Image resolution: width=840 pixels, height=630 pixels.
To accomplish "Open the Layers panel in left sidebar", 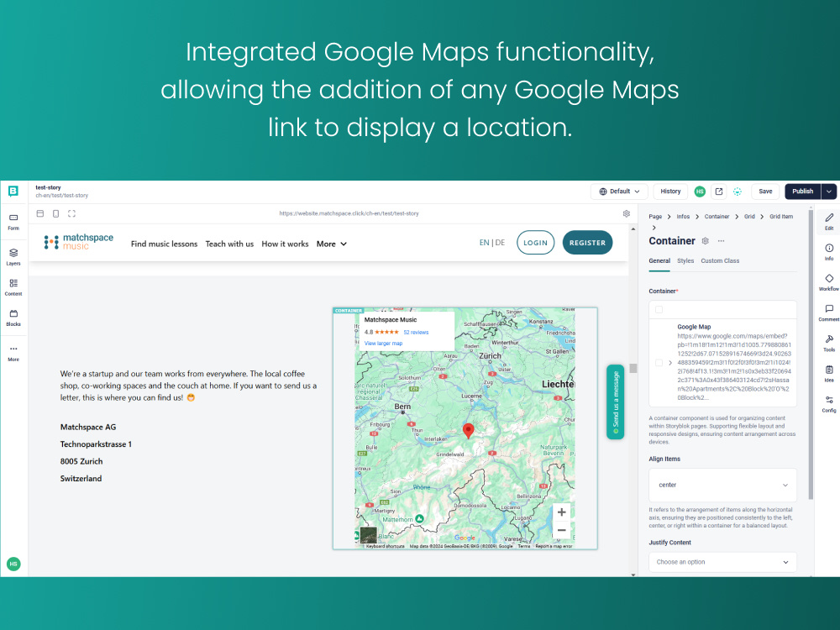I will 13,256.
